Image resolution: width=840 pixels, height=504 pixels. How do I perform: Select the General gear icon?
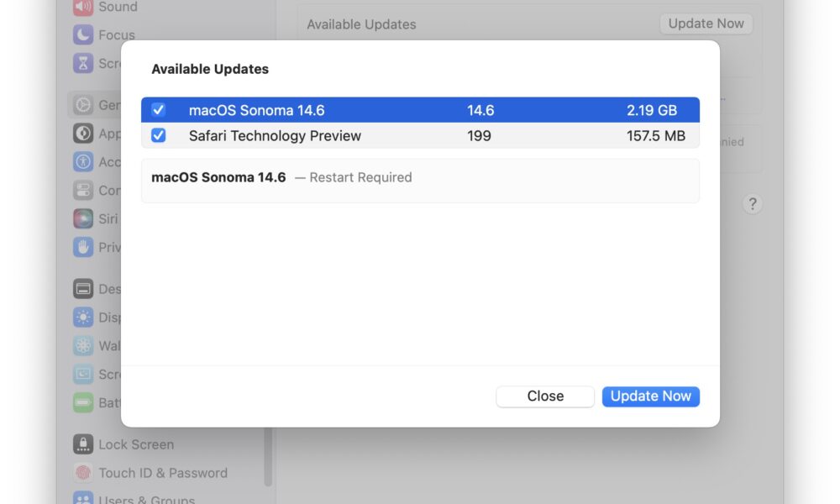tap(83, 105)
